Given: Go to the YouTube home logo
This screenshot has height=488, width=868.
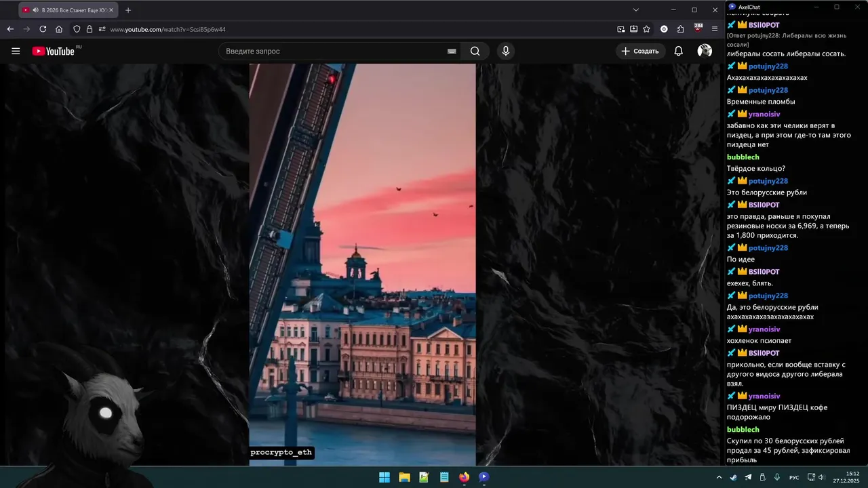Looking at the screenshot, I should coord(54,51).
